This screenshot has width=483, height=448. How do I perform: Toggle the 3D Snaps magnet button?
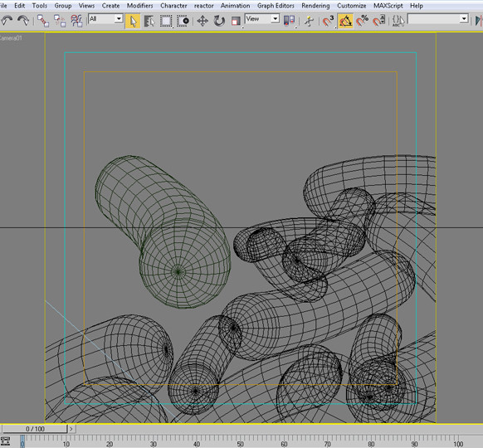click(x=328, y=21)
